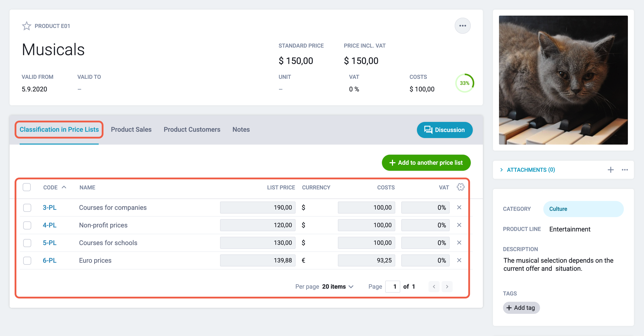Click the product description text
Screen dimensions: 644x336
(x=558, y=264)
